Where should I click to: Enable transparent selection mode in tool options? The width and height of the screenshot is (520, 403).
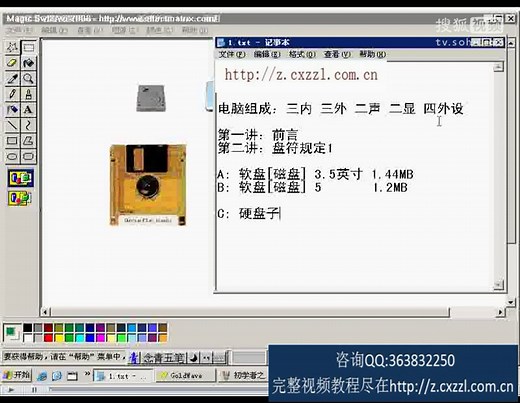(x=20, y=198)
